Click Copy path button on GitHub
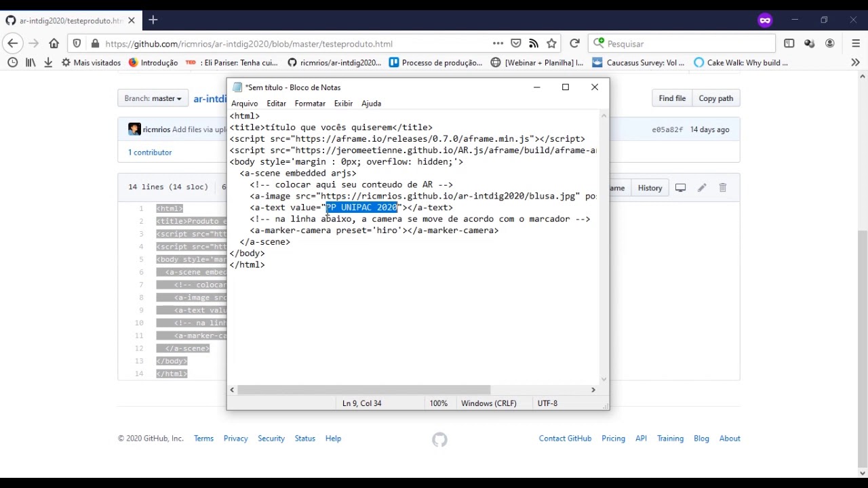The height and width of the screenshot is (488, 868). pos(715,98)
